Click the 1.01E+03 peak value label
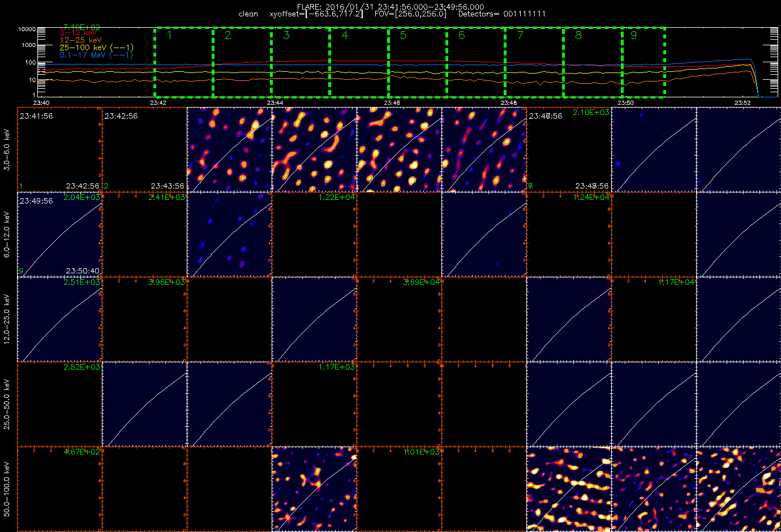781x532 pixels. click(422, 452)
